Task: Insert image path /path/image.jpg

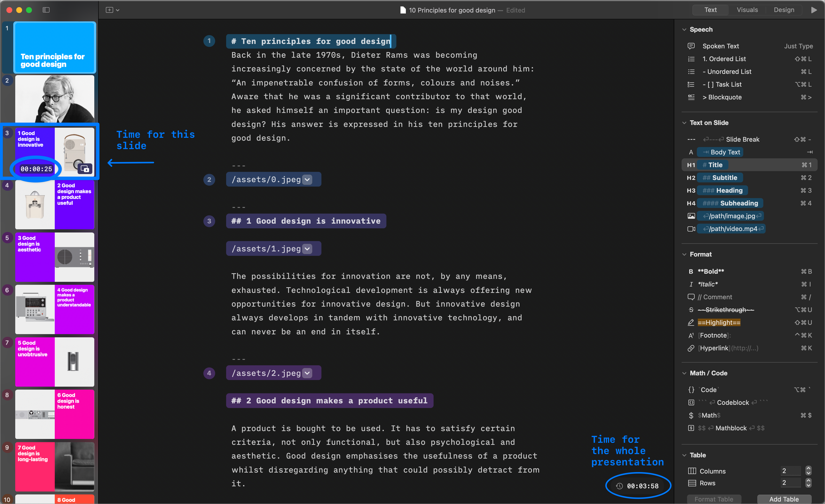Action: (x=730, y=216)
